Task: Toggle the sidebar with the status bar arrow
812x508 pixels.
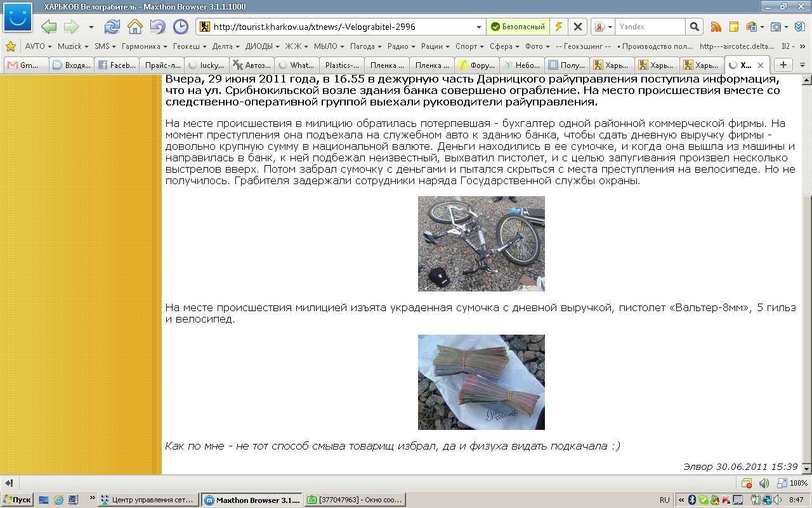Action: [9, 483]
